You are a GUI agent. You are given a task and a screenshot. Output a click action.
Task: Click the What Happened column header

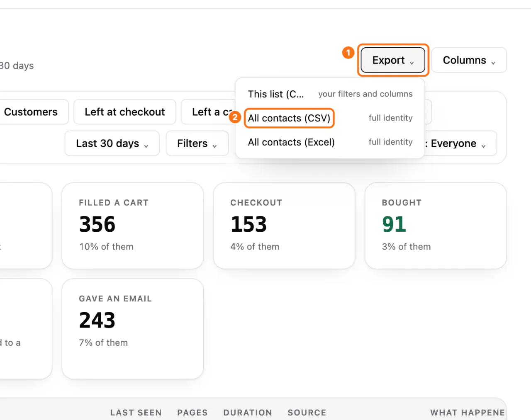(468, 413)
